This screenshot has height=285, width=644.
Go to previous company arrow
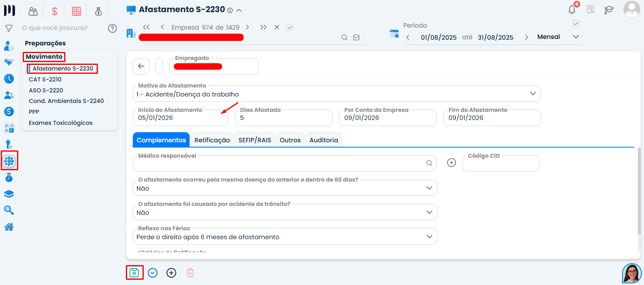click(x=162, y=27)
